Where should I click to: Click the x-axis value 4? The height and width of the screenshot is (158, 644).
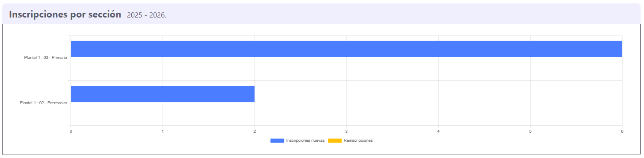point(438,131)
